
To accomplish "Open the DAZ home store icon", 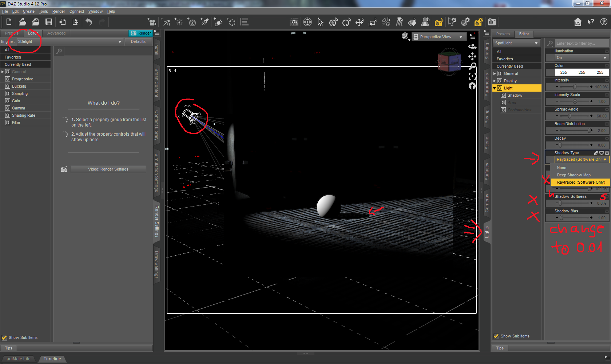I will point(578,22).
